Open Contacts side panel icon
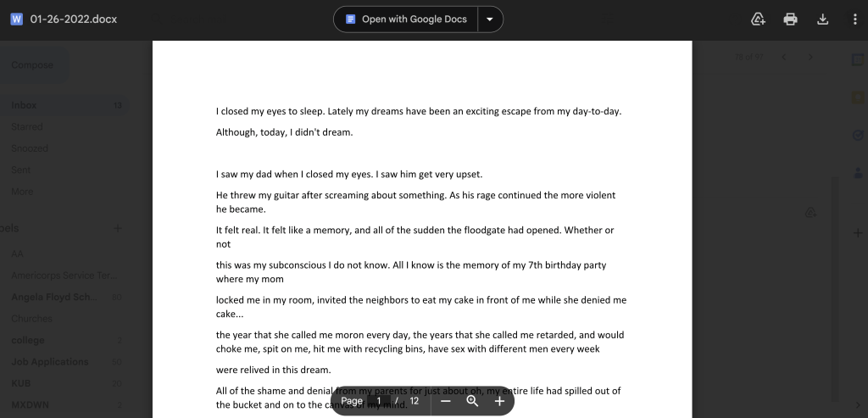 click(858, 173)
